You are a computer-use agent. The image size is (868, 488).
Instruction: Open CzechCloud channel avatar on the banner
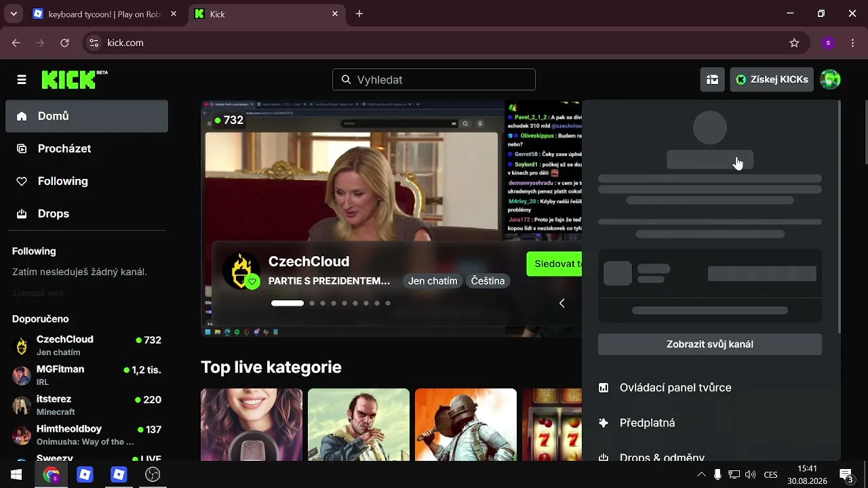point(241,270)
